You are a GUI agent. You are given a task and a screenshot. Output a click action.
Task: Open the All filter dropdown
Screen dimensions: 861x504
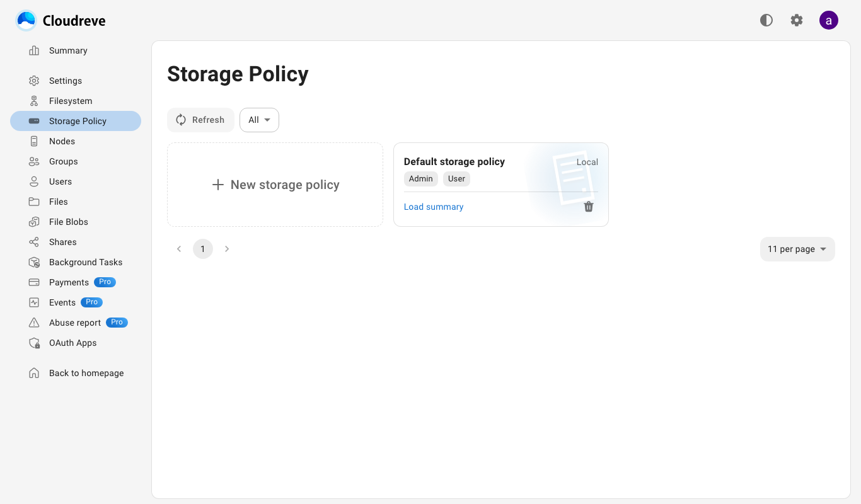259,120
